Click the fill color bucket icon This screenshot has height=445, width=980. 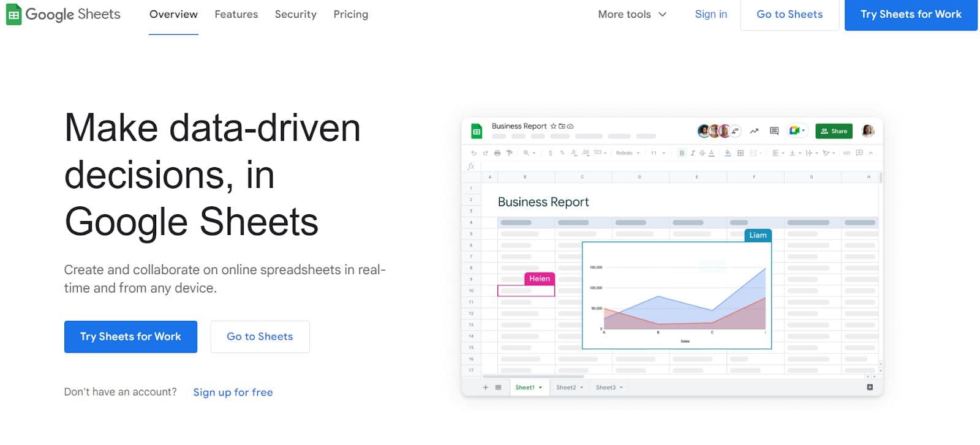pyautogui.click(x=728, y=153)
